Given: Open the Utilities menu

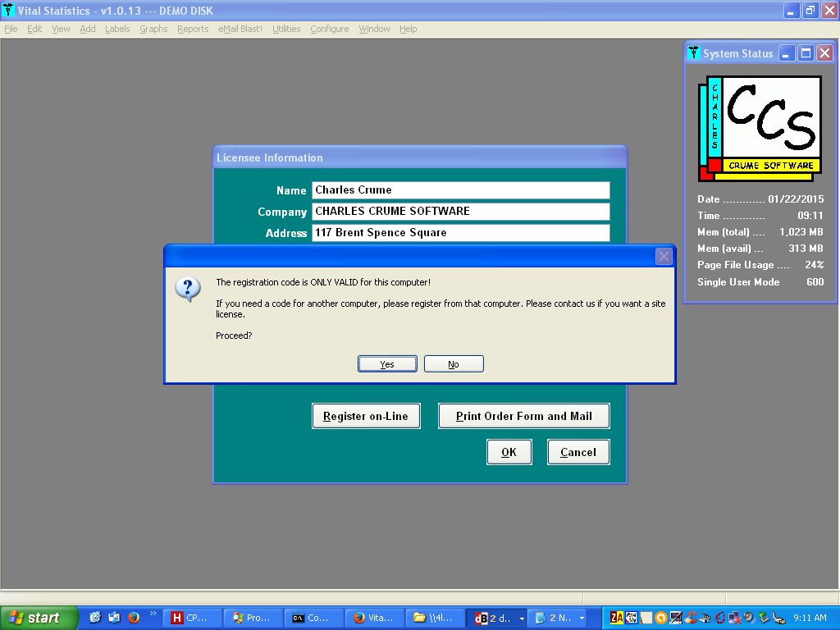Looking at the screenshot, I should [x=286, y=29].
